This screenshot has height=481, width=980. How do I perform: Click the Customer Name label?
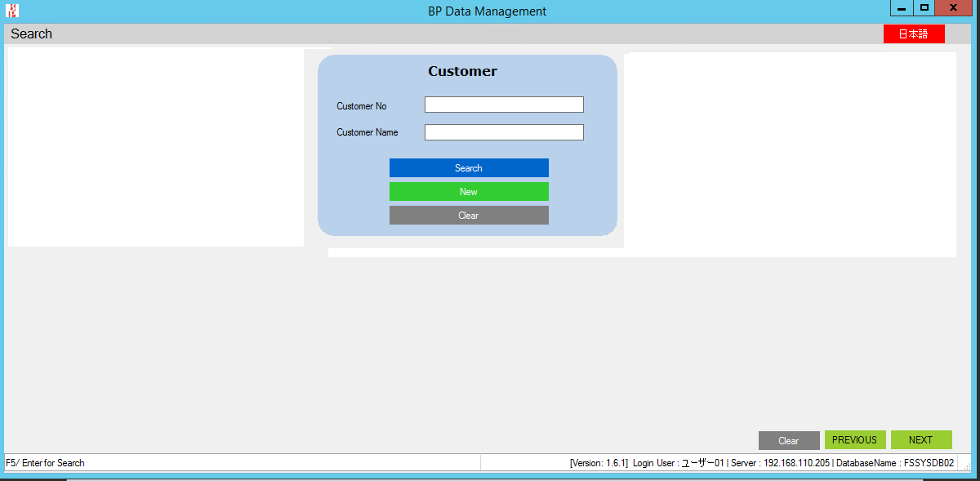(x=367, y=132)
